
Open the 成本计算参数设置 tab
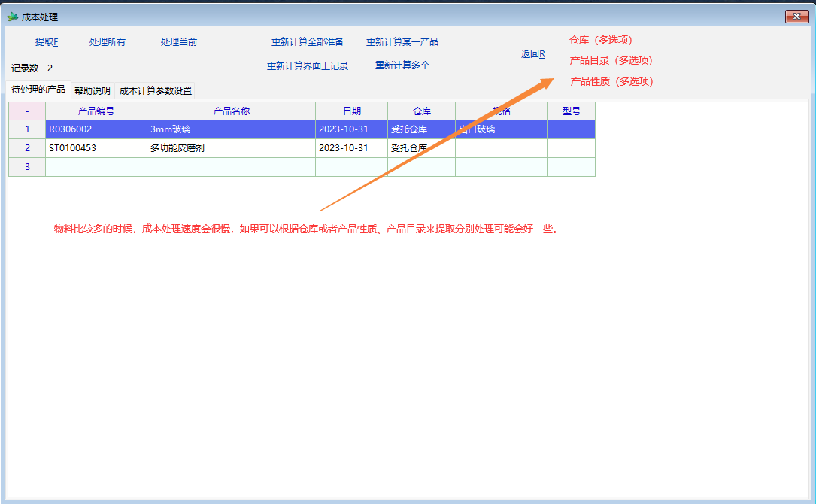[156, 91]
